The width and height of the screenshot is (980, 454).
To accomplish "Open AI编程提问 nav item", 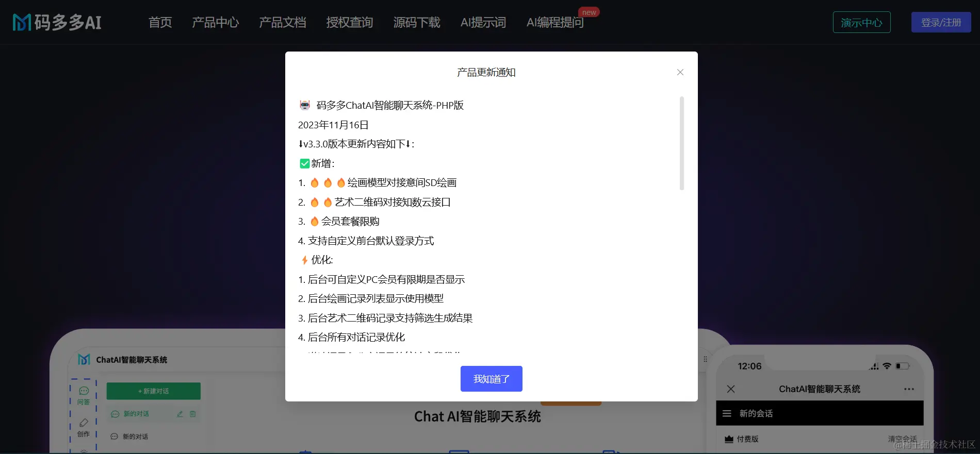I will click(555, 22).
